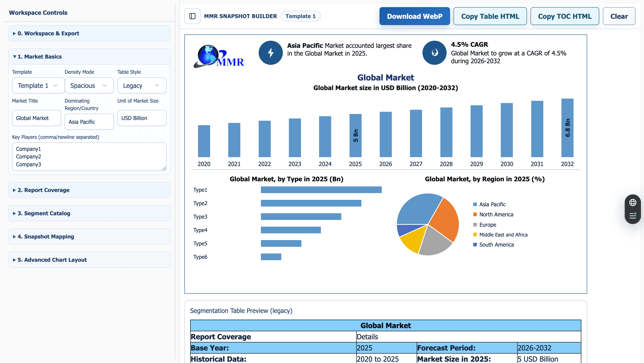This screenshot has height=363, width=644.
Task: Click inside the Key Players textarea
Action: pos(89,156)
